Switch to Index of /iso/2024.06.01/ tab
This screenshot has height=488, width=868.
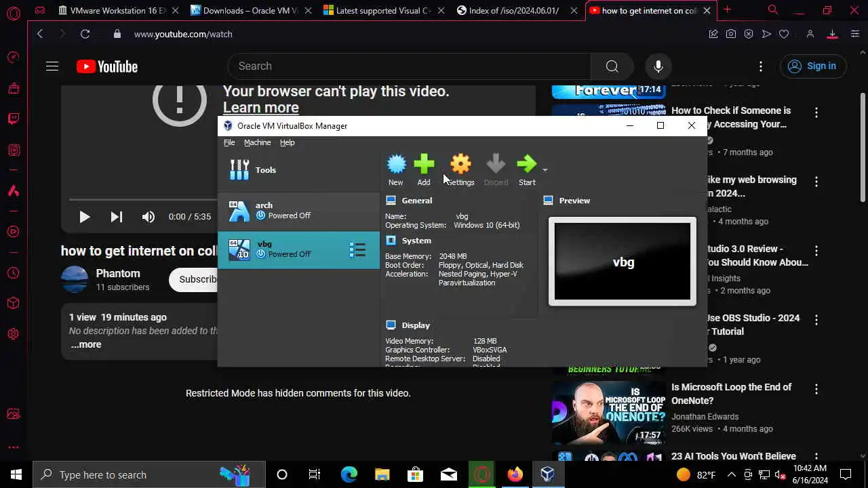pos(515,10)
